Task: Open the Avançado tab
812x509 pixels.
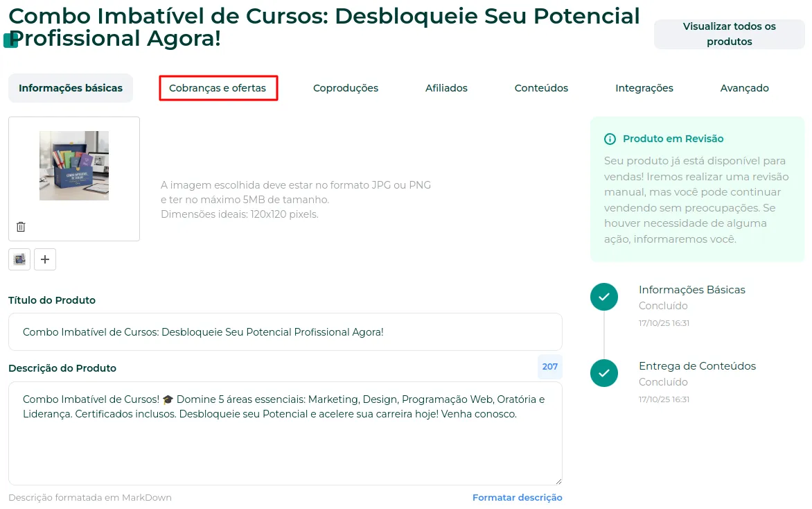Action: [744, 88]
